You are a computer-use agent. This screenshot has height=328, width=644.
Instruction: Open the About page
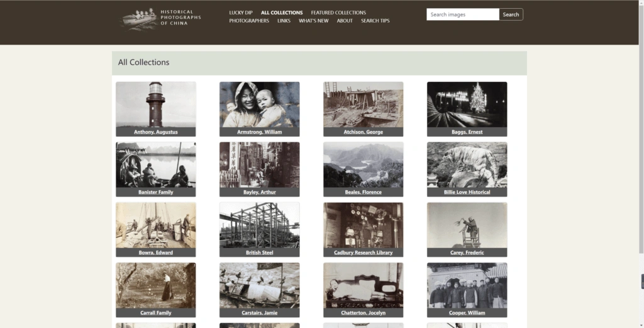click(345, 21)
